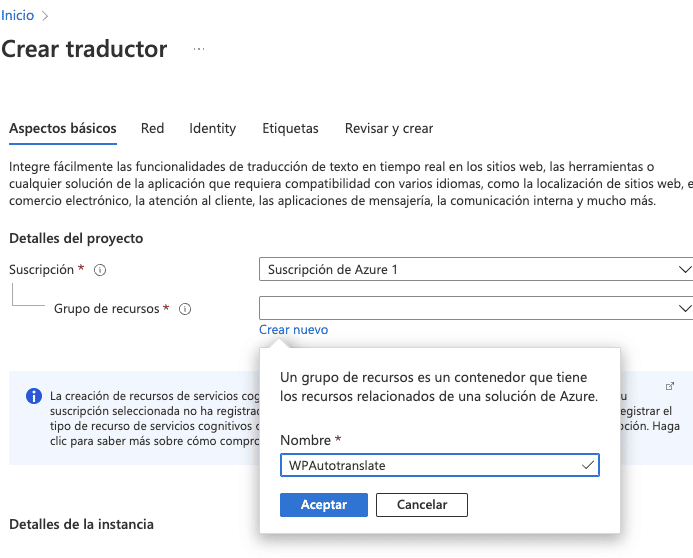Screen dimensions: 693x558
Task: Show info tooltip for Suscripción
Action: click(x=100, y=270)
